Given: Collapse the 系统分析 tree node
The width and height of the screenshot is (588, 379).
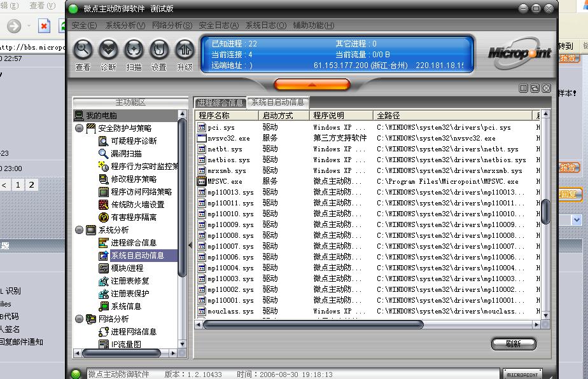Looking at the screenshot, I should tap(79, 230).
